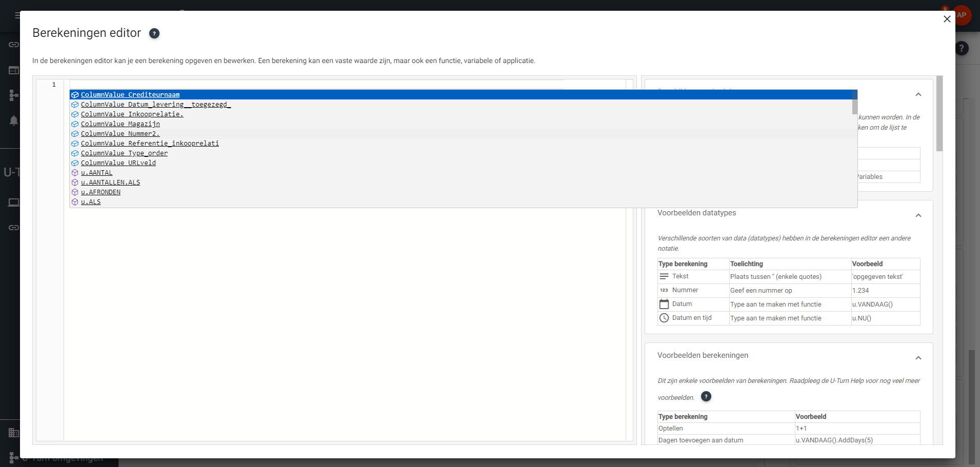
Task: Close the Berekeningen editor dialog
Action: point(947,19)
